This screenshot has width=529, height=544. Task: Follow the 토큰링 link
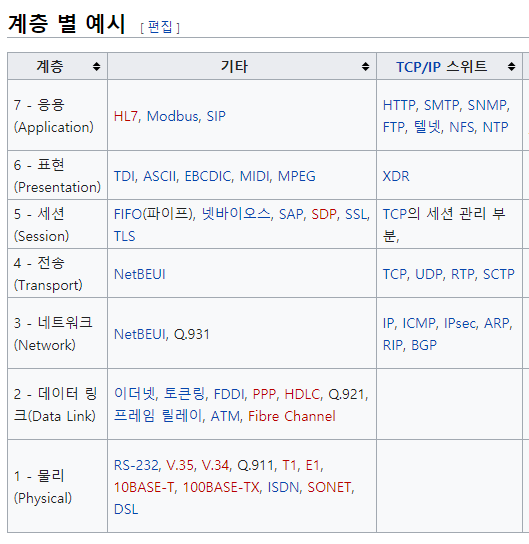[184, 394]
